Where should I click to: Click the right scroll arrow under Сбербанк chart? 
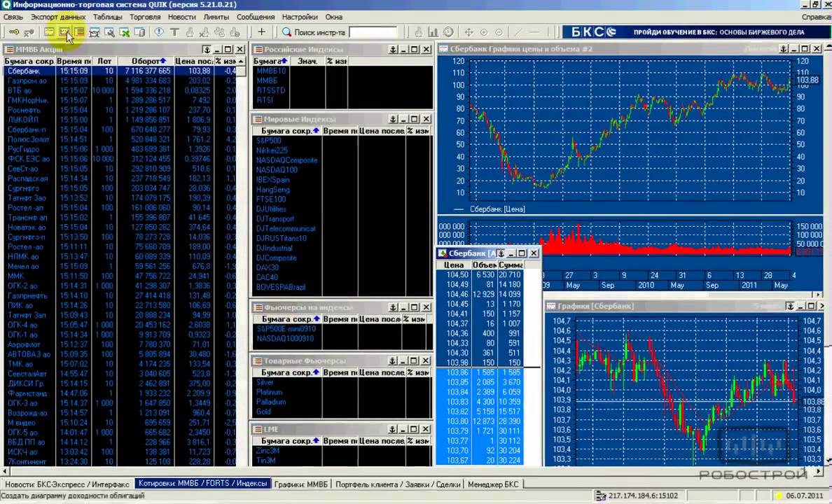pyautogui.click(x=819, y=294)
